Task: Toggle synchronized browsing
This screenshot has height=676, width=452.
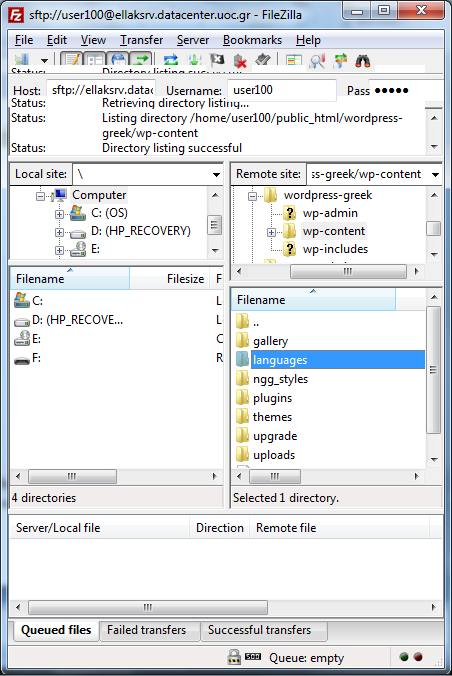Action: pyautogui.click(x=340, y=60)
